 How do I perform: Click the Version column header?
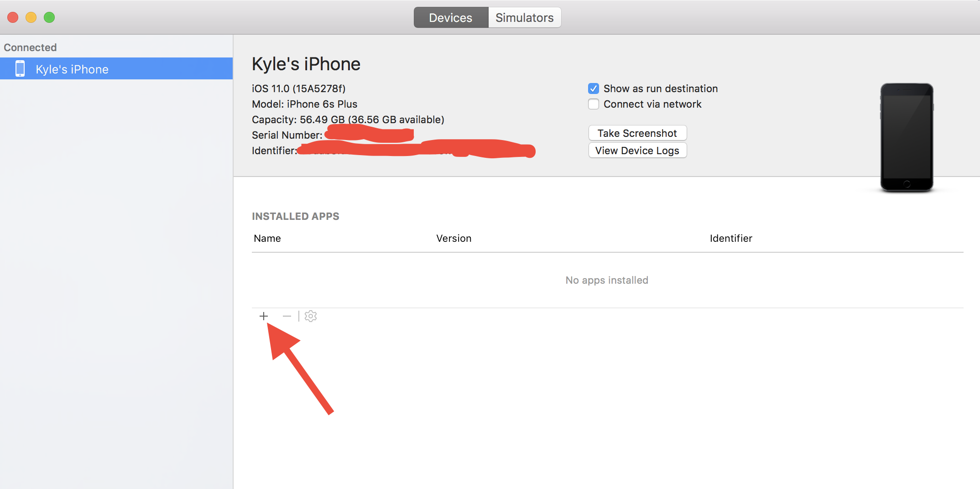454,238
